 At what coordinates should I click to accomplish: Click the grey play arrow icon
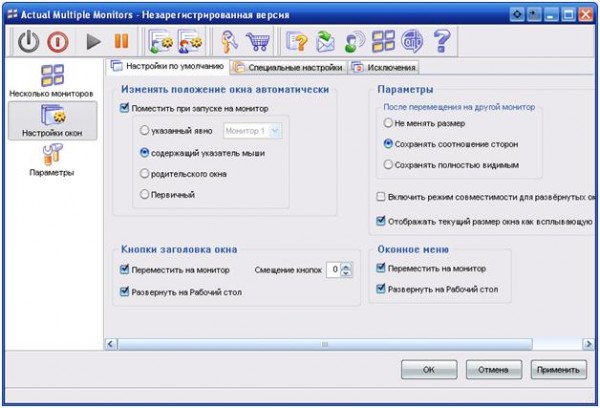(x=93, y=41)
